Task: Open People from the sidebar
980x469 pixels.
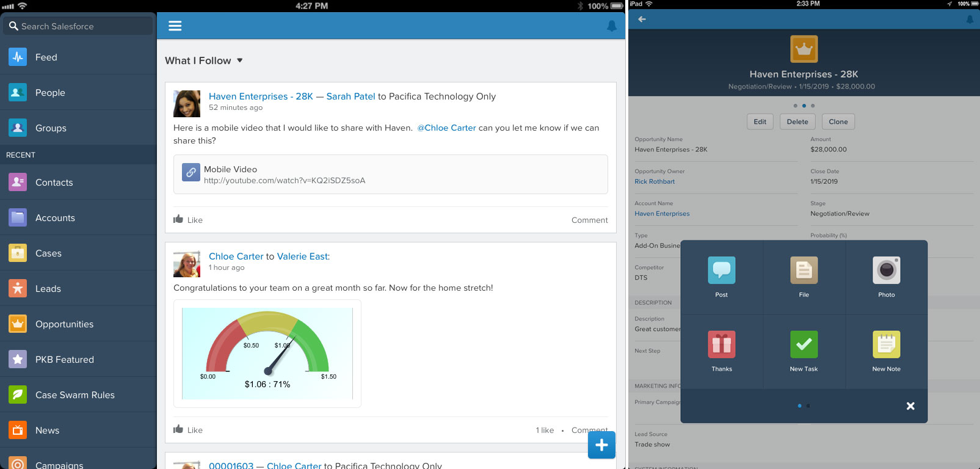Action: 78,93
